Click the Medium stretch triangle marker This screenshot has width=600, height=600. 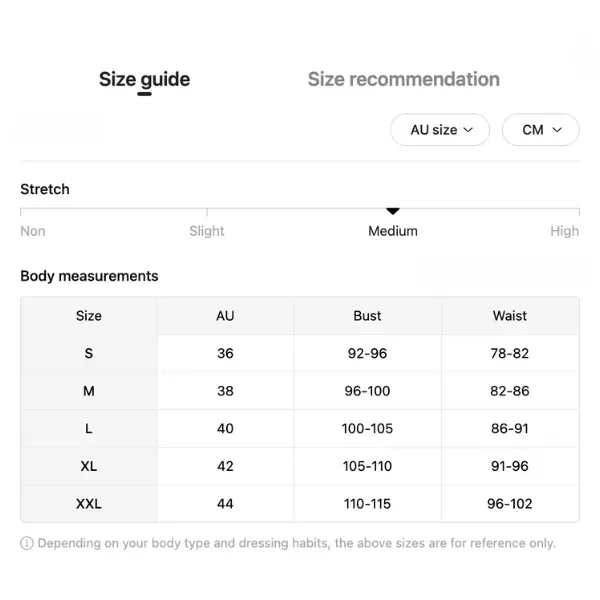[x=393, y=211]
